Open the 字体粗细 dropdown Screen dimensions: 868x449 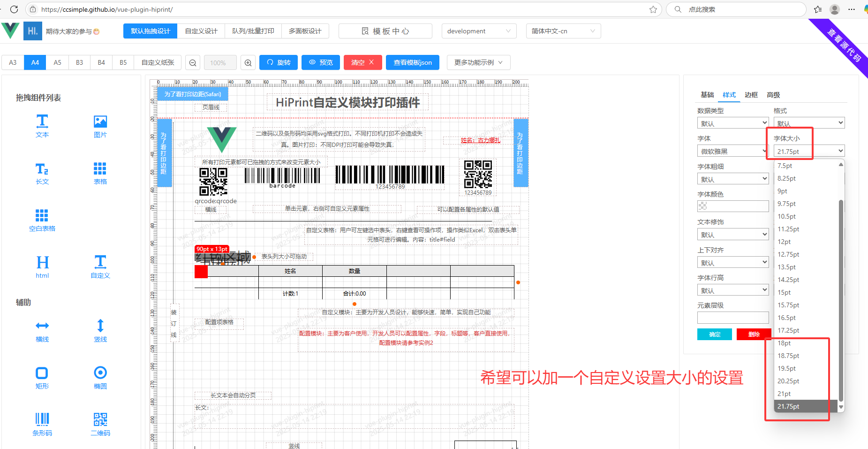733,179
